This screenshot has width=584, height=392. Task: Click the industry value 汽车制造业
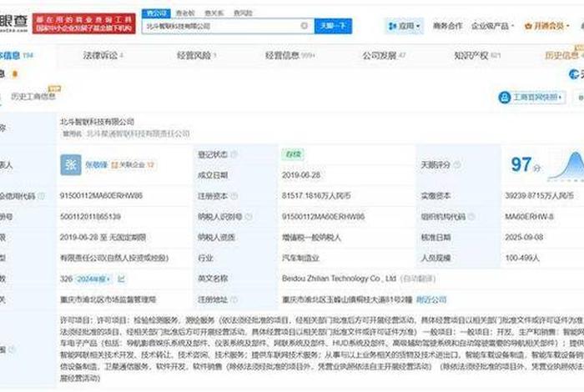pos(300,258)
